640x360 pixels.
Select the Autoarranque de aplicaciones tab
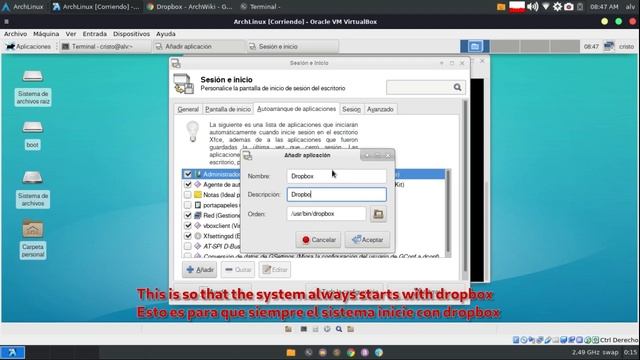296,109
